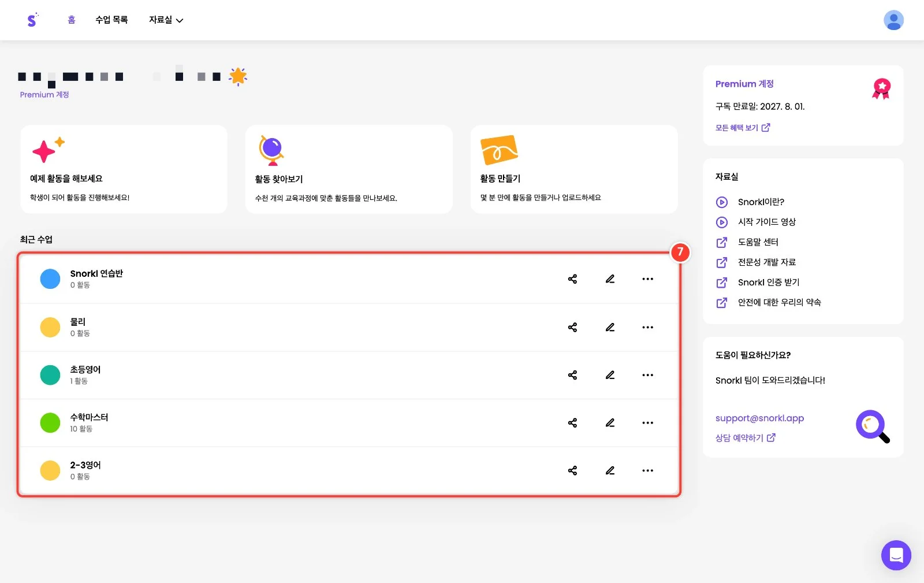Open more options for 수학마스터
This screenshot has height=583, width=924.
648,423
